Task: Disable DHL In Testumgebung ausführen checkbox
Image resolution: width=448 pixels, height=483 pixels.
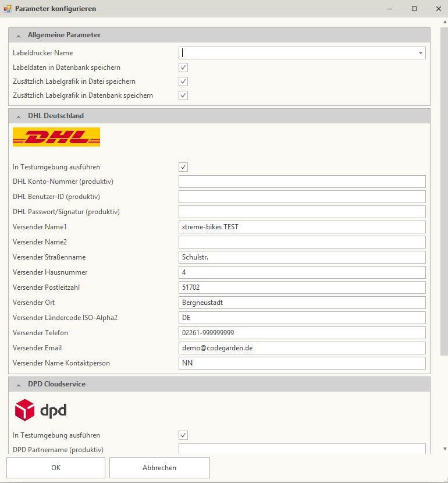Action: click(x=183, y=167)
